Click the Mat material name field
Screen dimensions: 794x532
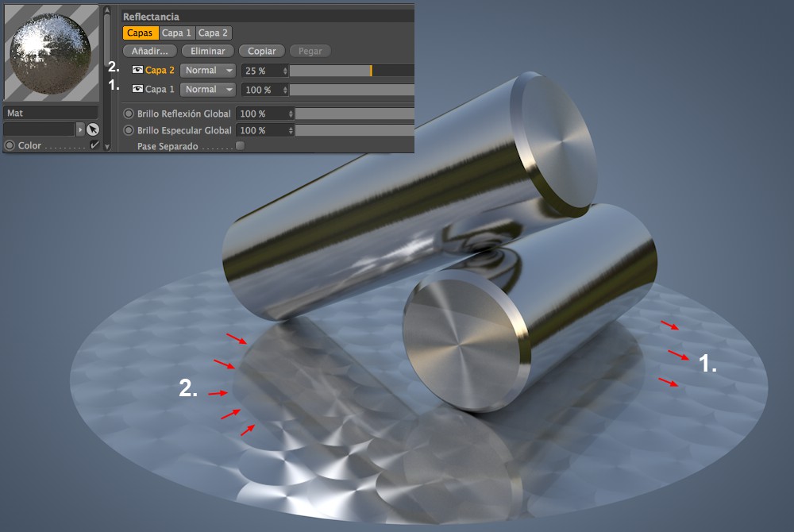click(x=51, y=113)
